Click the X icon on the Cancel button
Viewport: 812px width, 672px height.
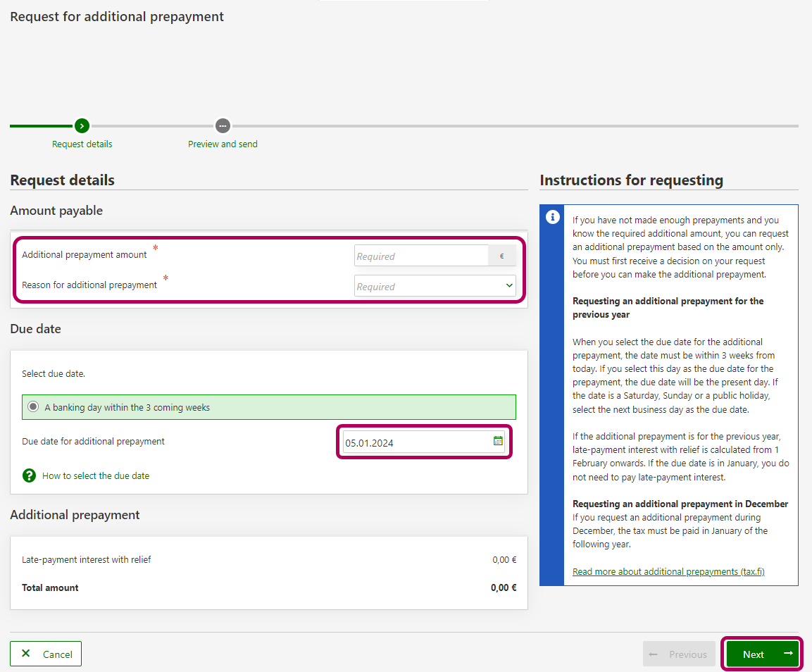(x=26, y=654)
